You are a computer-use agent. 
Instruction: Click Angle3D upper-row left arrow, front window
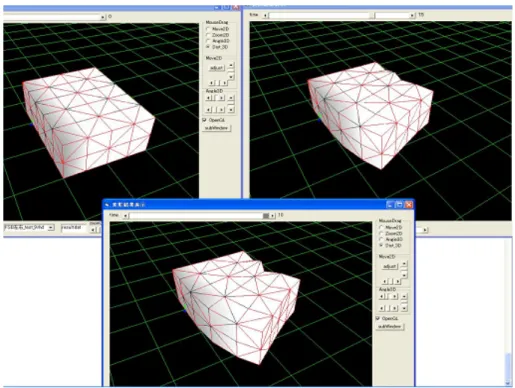pos(382,296)
